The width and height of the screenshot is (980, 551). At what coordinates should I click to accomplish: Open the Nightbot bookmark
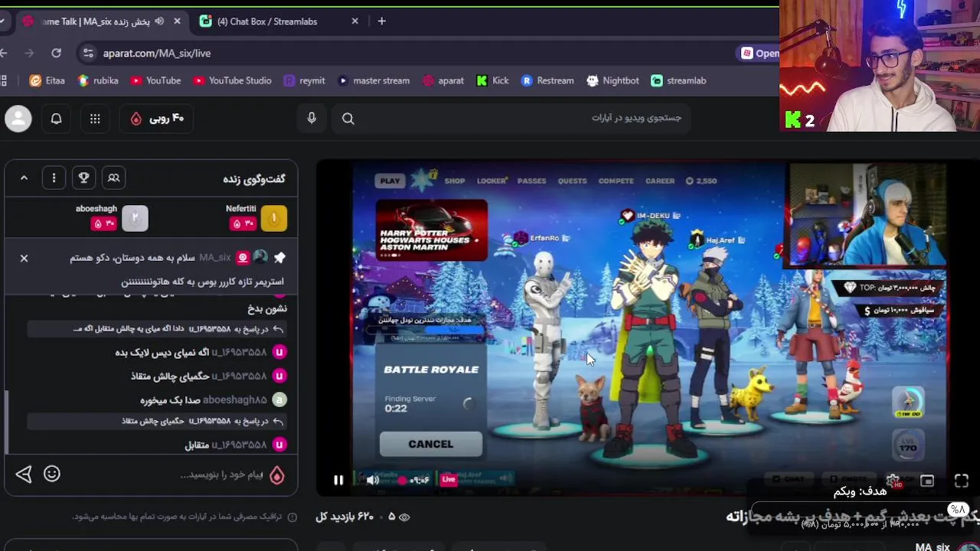[x=612, y=80]
